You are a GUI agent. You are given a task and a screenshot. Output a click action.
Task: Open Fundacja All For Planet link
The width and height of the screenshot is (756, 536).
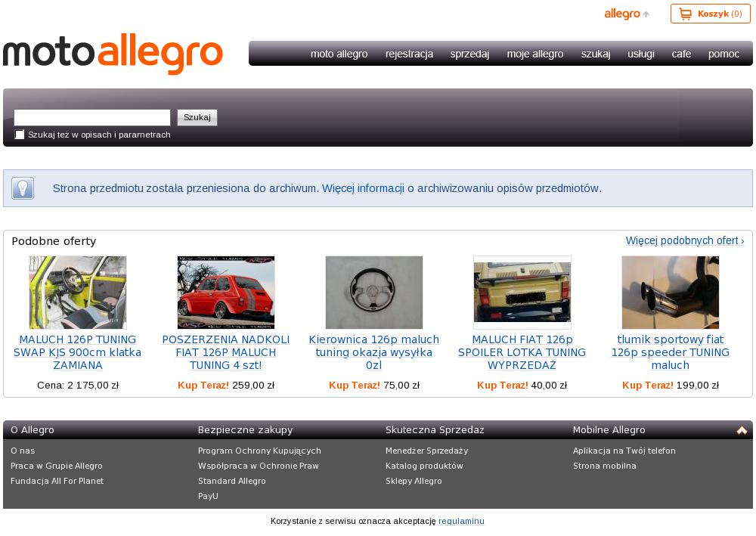tap(57, 481)
